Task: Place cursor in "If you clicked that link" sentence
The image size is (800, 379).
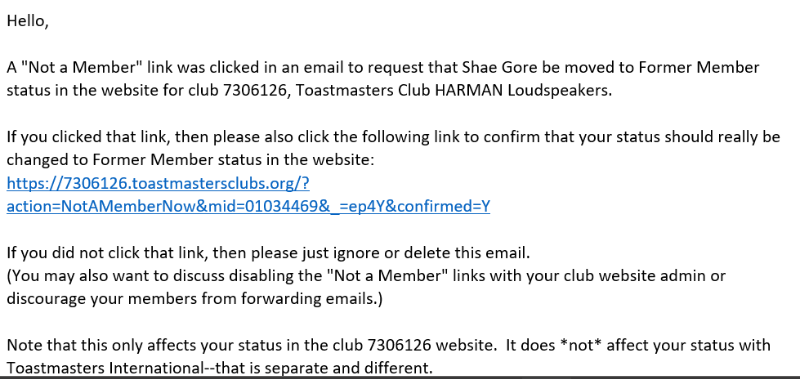Action: (x=393, y=137)
